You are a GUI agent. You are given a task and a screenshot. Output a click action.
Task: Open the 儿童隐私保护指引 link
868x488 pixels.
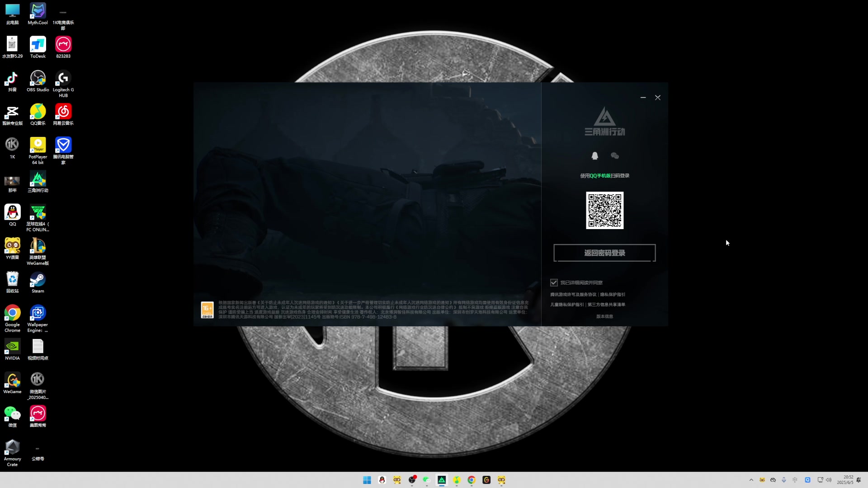click(567, 305)
